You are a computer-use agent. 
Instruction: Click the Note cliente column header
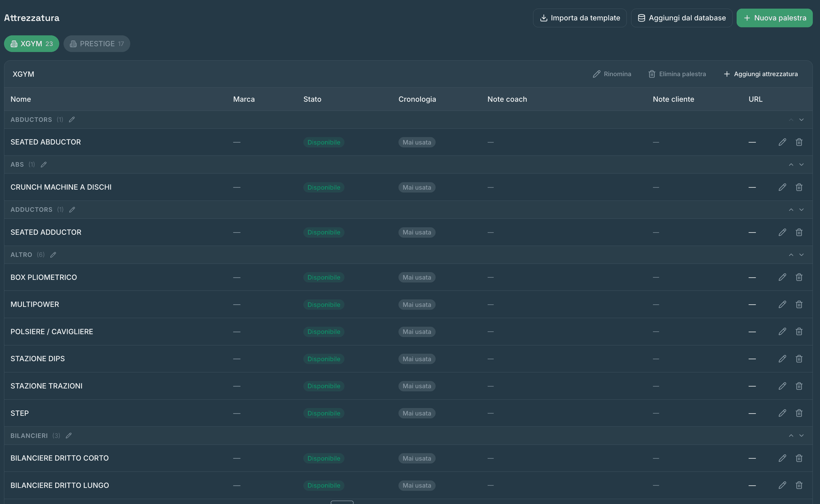673,99
